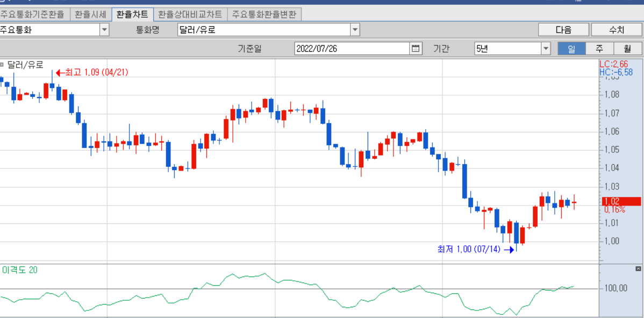Image resolution: width=644 pixels, height=318 pixels.
Task: Expand the 5년 period dropdown
Action: 546,48
